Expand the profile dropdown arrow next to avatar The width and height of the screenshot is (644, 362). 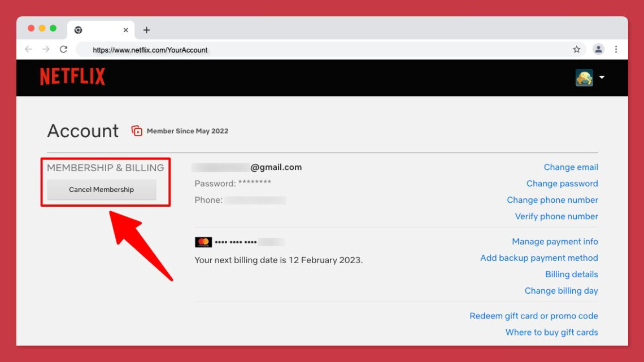602,78
